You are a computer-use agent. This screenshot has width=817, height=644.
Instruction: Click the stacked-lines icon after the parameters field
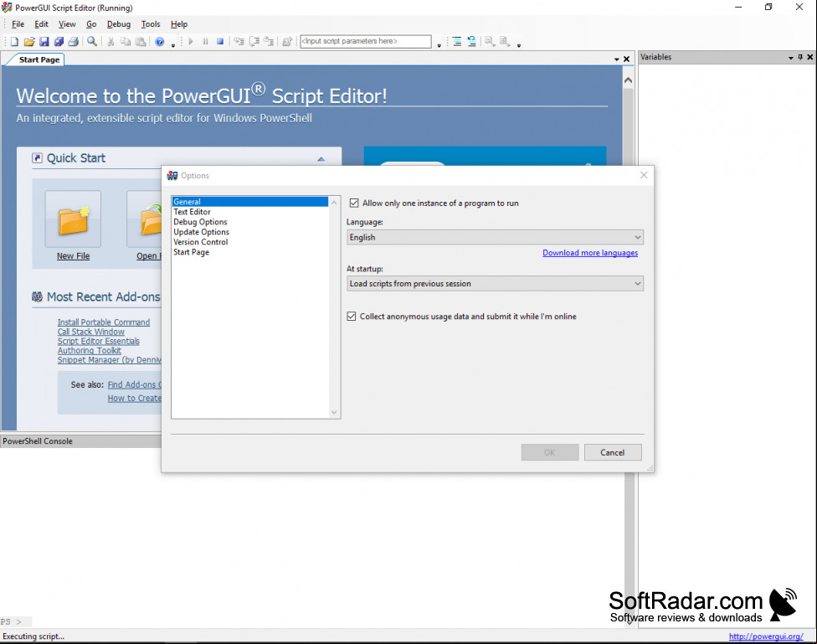click(457, 42)
